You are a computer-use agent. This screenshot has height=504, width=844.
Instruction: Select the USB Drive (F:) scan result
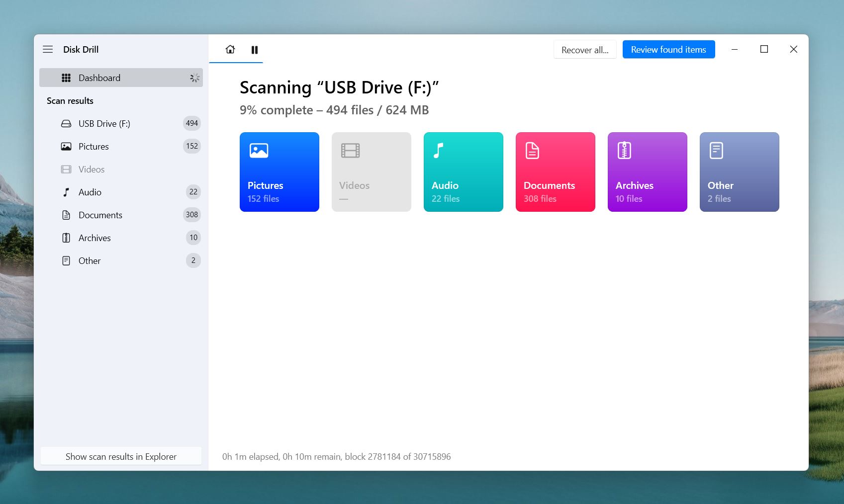(x=121, y=123)
